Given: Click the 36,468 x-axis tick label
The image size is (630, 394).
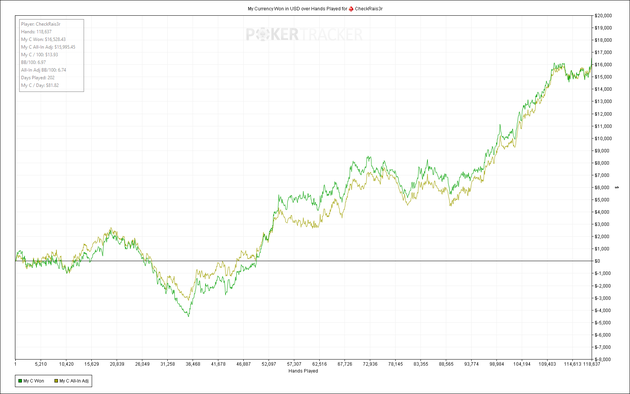Looking at the screenshot, I should point(193,364).
